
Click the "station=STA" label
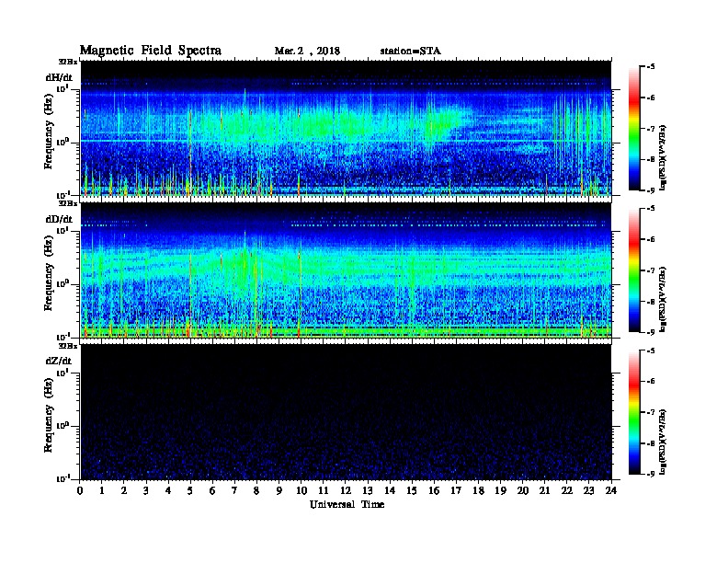[x=410, y=52]
